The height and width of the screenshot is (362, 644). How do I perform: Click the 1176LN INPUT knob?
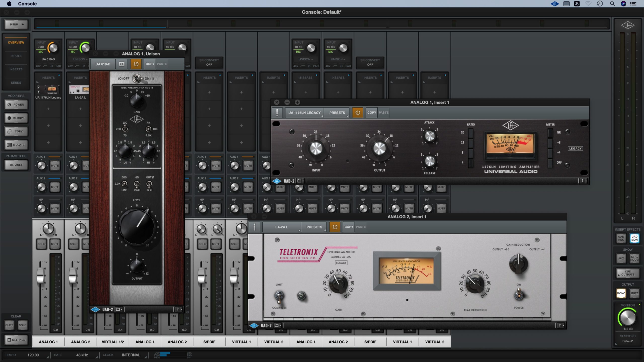[x=316, y=148]
